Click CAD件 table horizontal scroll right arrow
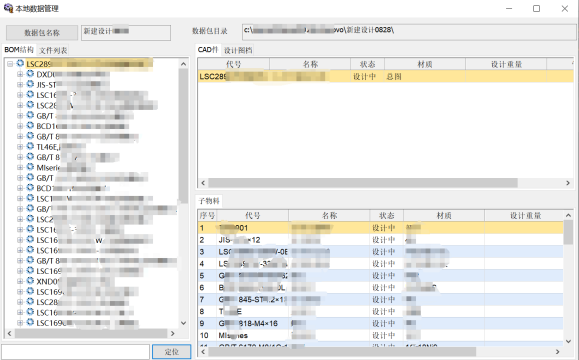Screen dimensions: 579x360 [568, 183]
